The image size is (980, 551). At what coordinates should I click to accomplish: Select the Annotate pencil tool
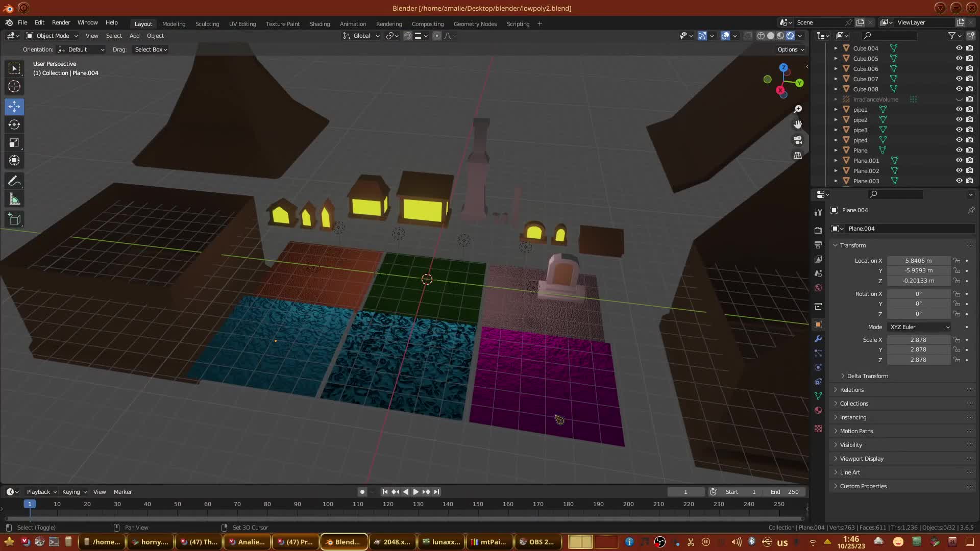pos(14,181)
